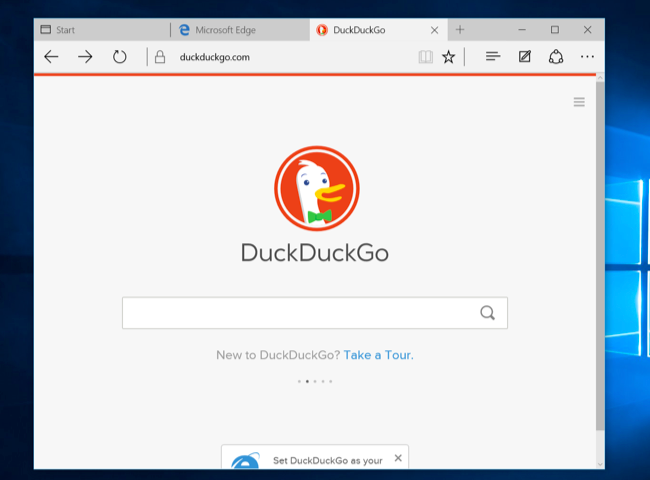This screenshot has width=650, height=480.
Task: Refresh the DuckDuckGo page
Action: pos(119,57)
